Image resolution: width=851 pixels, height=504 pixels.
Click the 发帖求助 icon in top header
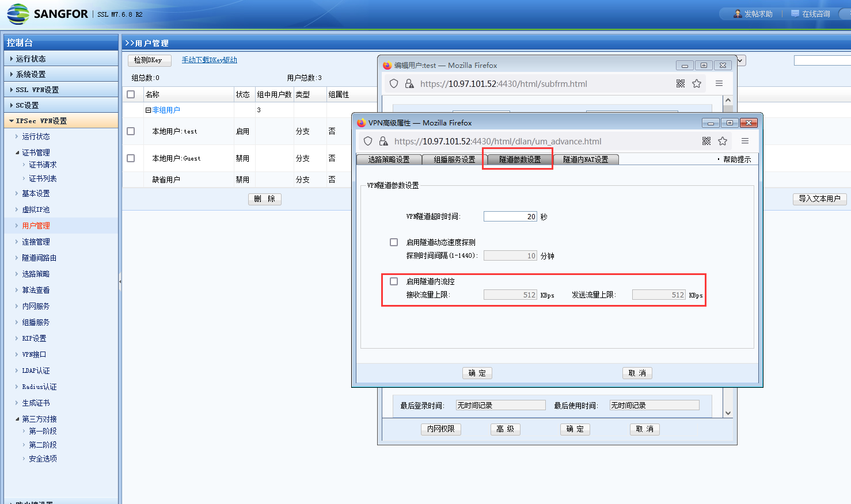[x=738, y=14]
